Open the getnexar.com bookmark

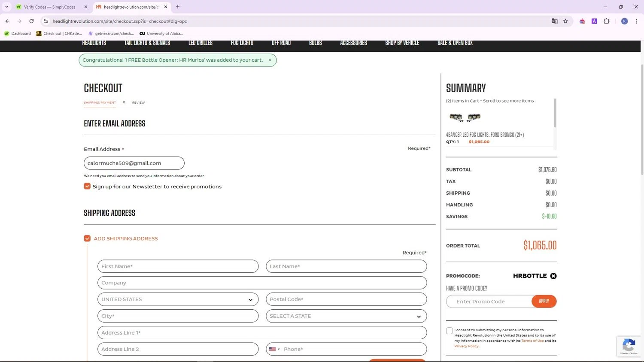[x=111, y=33]
